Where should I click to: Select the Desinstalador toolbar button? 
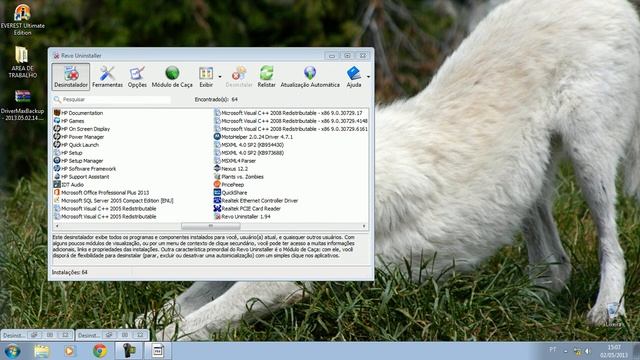point(71,76)
